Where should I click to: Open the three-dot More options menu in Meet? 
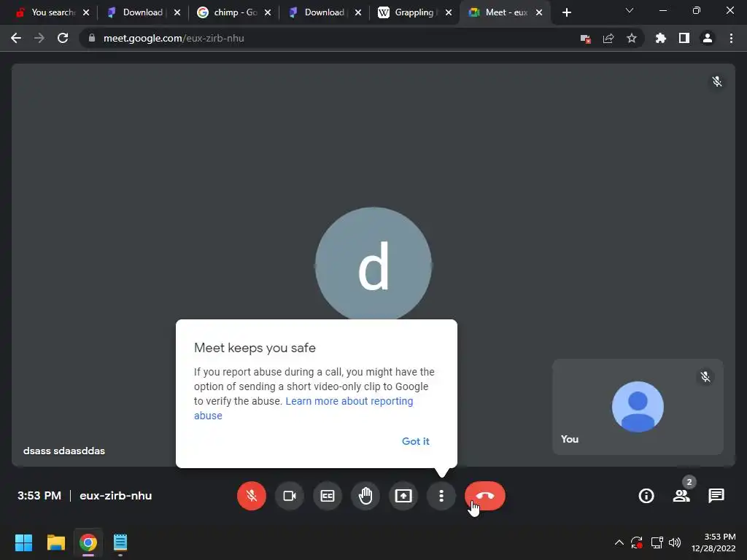[441, 496]
